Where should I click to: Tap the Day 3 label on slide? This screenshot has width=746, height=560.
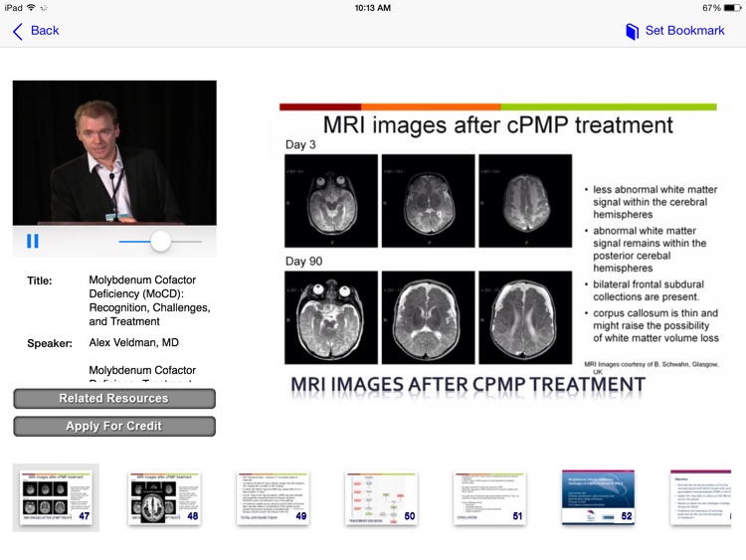[x=300, y=144]
